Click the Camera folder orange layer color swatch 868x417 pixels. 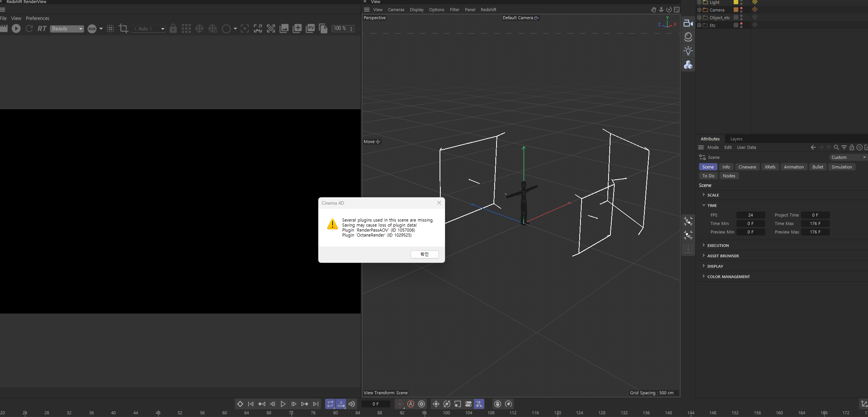(736, 10)
